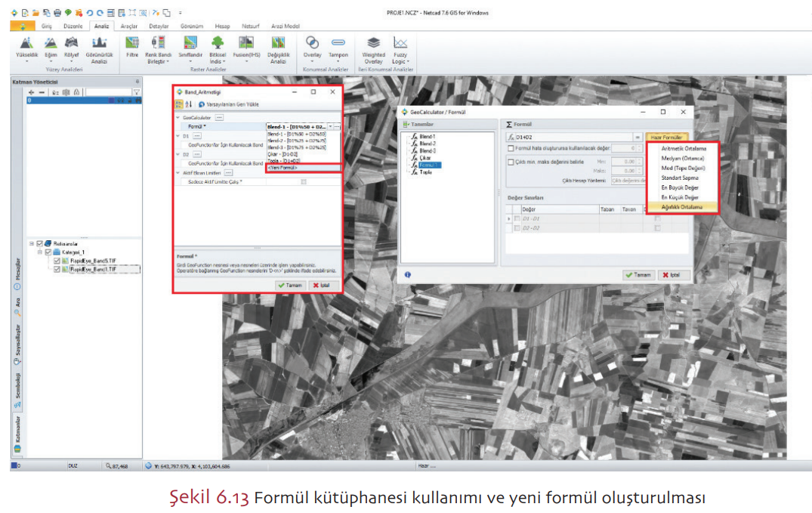This screenshot has width=812, height=513.
Task: Select Ağırlıklı Ortalama from formula menu
Action: click(x=687, y=207)
